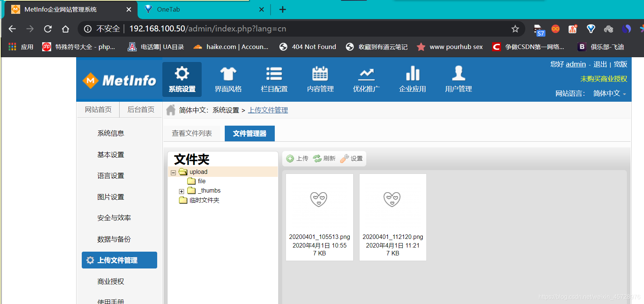Open 栏目配置 list icon
The image size is (644, 304).
tap(274, 74)
